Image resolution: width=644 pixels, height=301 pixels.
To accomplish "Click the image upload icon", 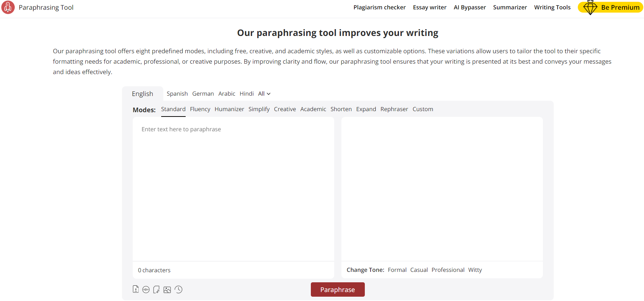I will (167, 289).
